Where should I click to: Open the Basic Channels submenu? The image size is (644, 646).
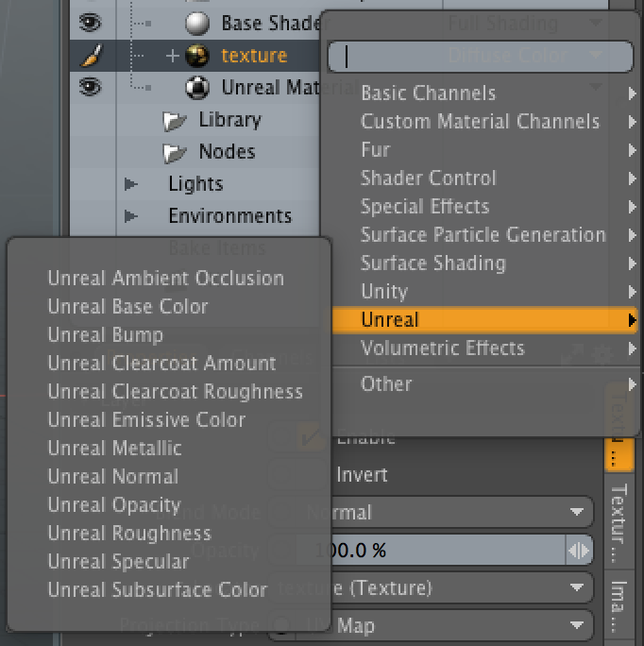coord(428,93)
